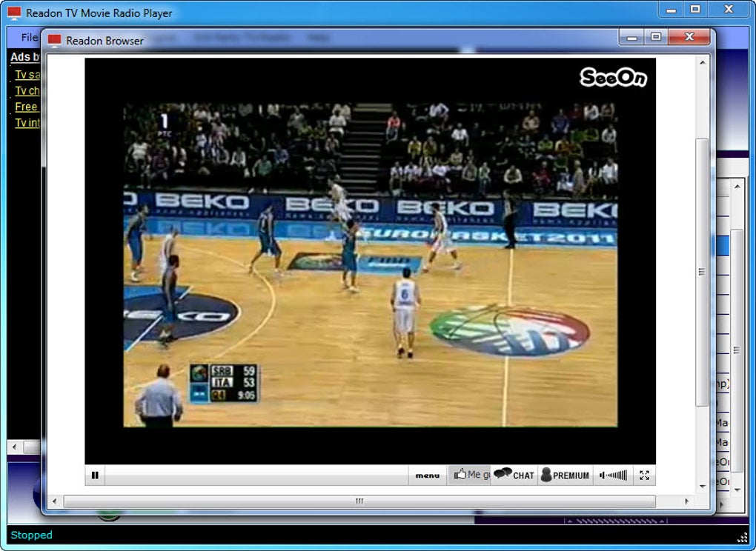Open the Free ad link
This screenshot has width=756, height=551.
[x=26, y=107]
